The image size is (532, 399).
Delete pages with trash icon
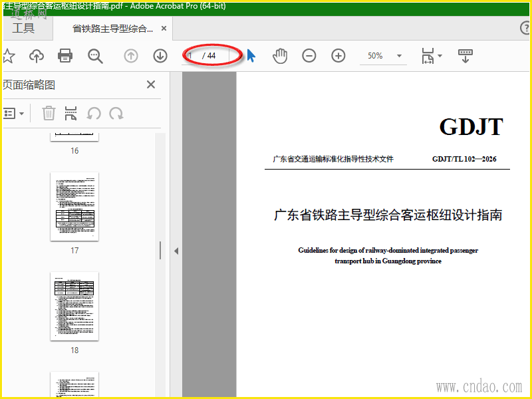(49, 113)
